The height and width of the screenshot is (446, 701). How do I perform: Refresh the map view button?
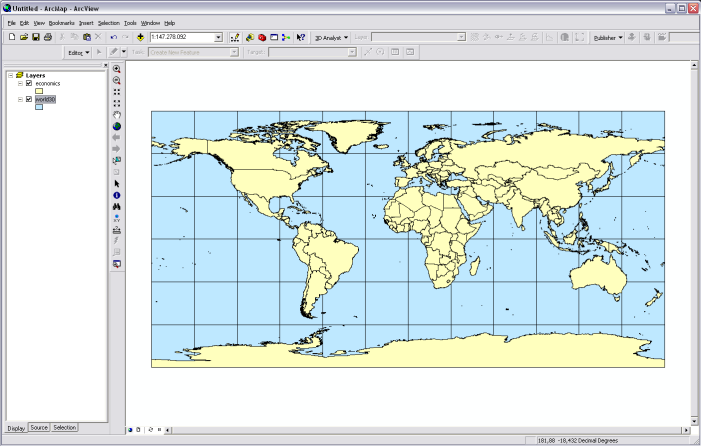151,430
